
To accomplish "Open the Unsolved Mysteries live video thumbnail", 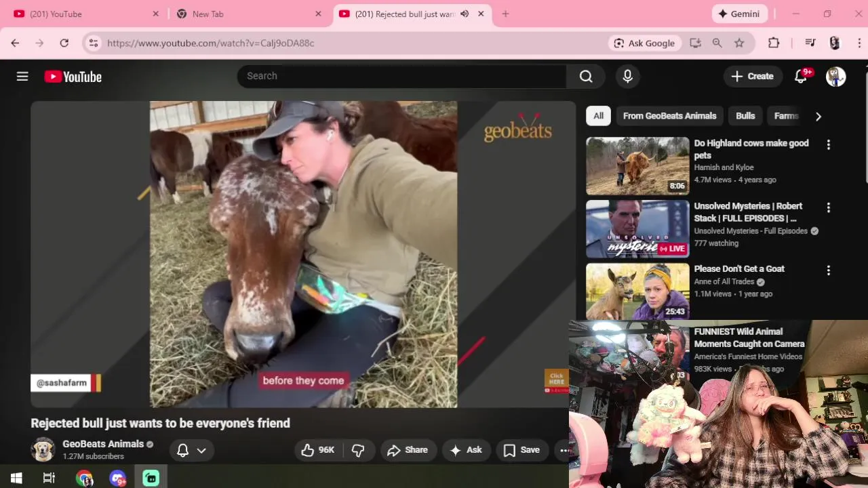I will tap(637, 229).
